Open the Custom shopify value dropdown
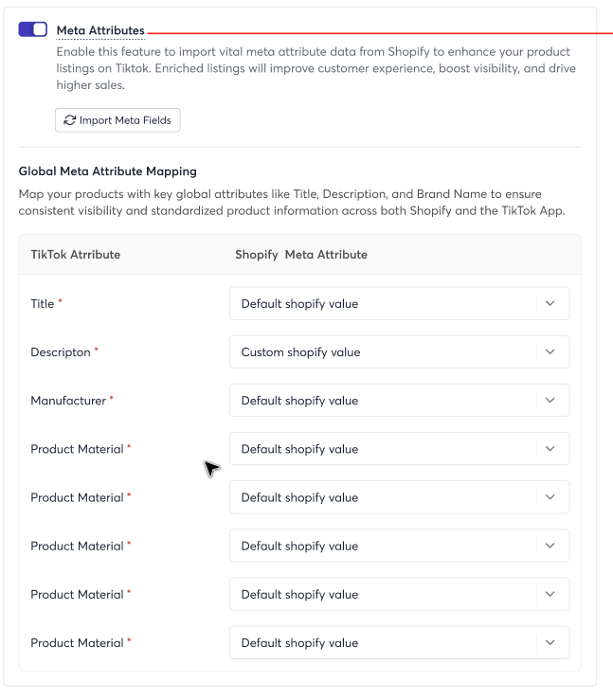This screenshot has height=700, width=613. click(x=399, y=351)
